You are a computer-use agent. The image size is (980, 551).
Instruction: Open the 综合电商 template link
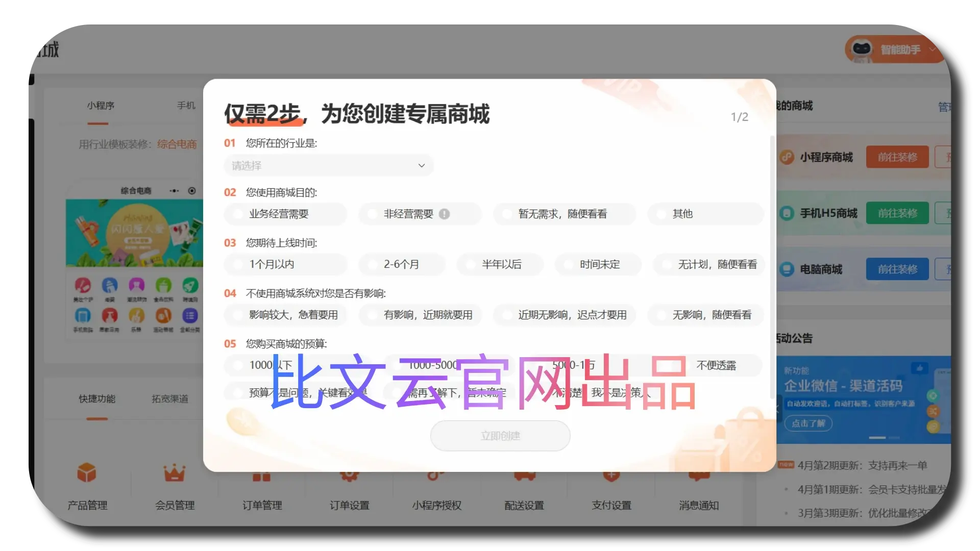pyautogui.click(x=177, y=144)
